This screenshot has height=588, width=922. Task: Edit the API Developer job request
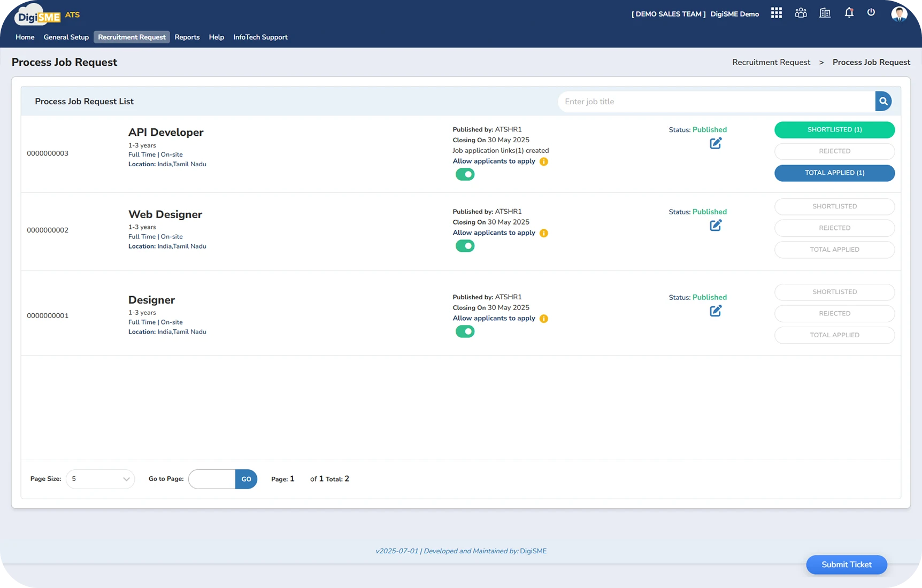pos(715,143)
